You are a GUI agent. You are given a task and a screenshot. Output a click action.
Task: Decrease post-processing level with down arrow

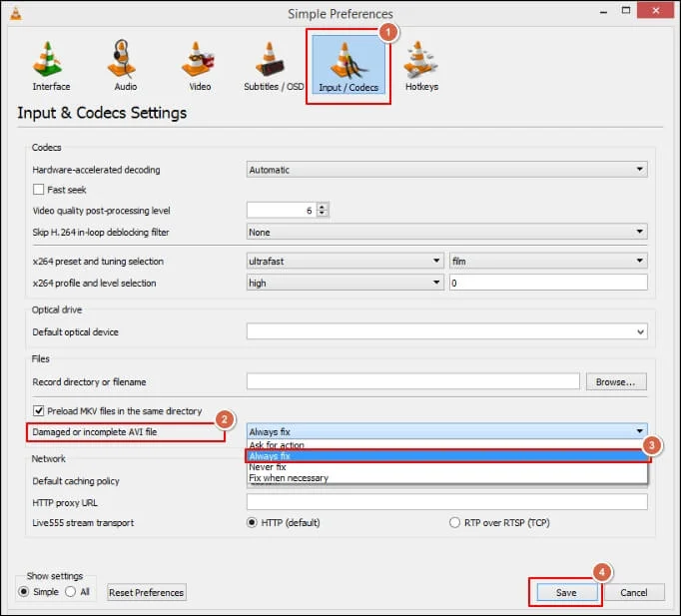322,213
